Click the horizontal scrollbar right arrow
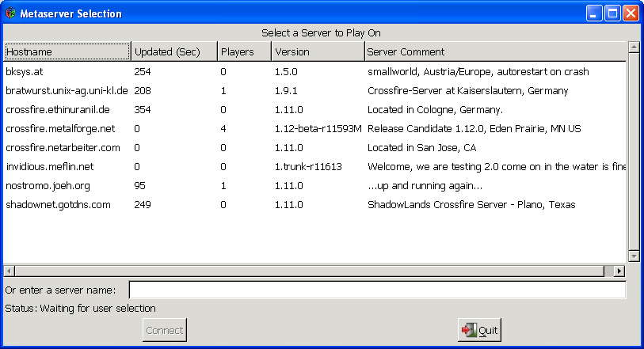Image resolution: width=644 pixels, height=349 pixels. pos(619,271)
